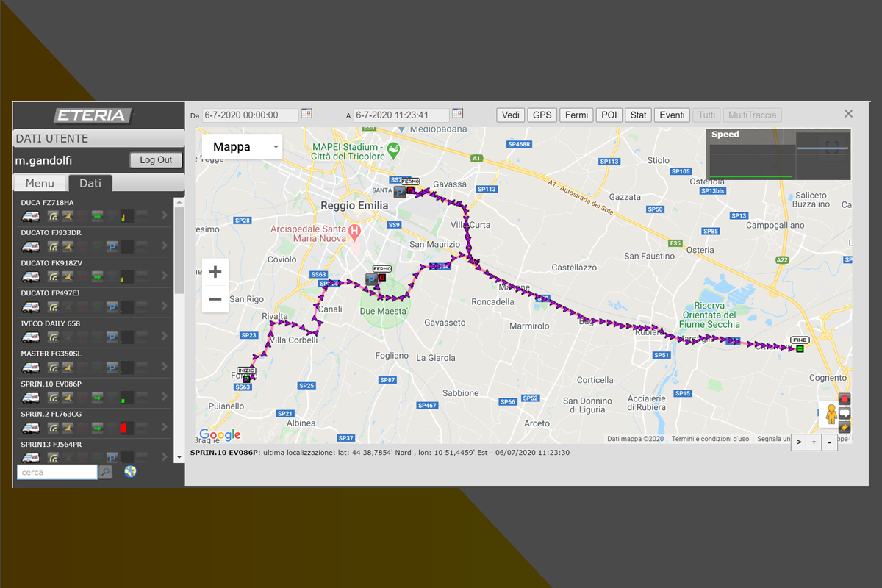Click the Log Out button
The height and width of the screenshot is (588, 882).
[x=156, y=160]
